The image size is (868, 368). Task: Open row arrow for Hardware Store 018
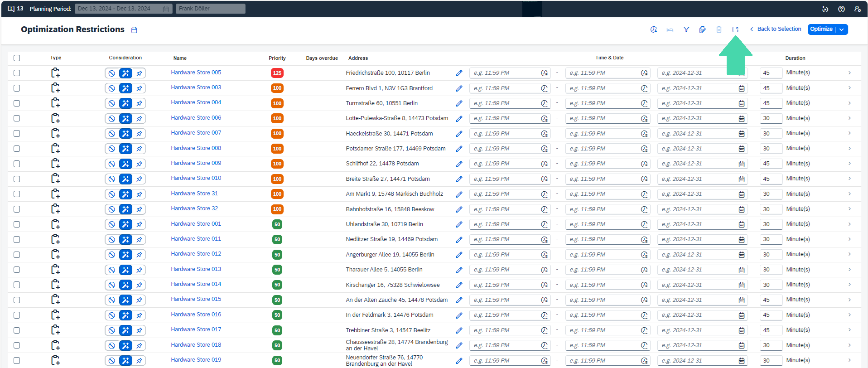point(849,345)
